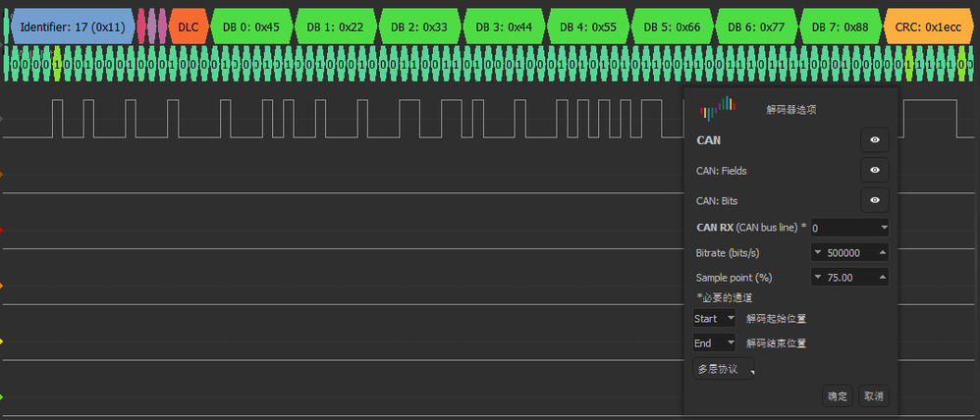The image size is (980, 420).
Task: Click the 解码器选项 dialog title
Action: click(791, 109)
